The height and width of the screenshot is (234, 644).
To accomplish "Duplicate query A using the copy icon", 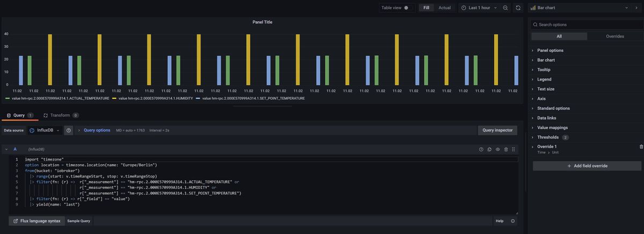I will [x=489, y=149].
